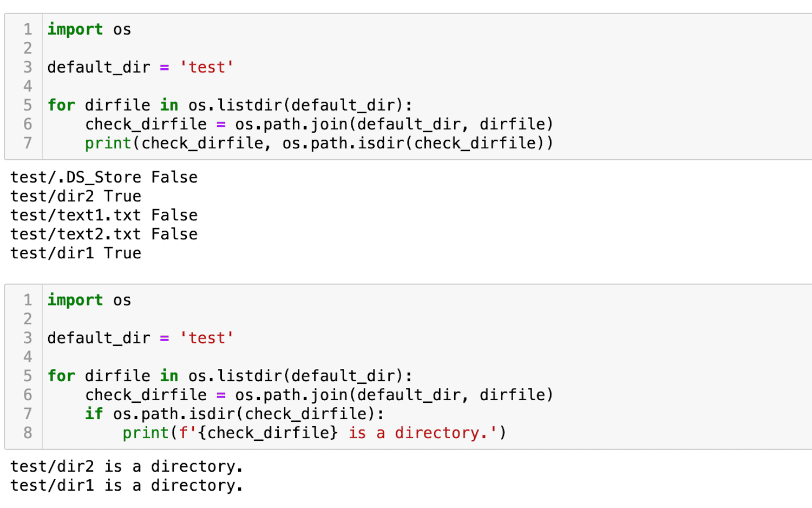
Task: Select line number 7 in first cell
Action: click(28, 143)
